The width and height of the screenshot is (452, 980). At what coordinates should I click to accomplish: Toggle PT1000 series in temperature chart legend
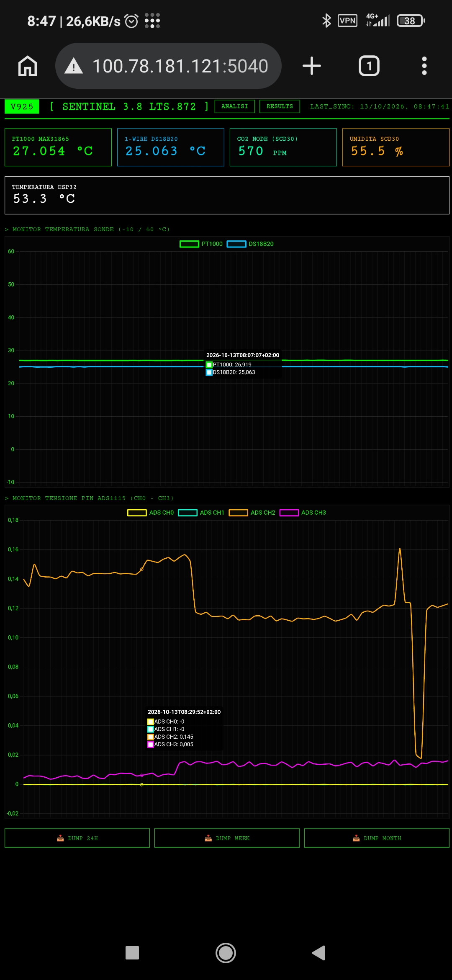tap(201, 244)
